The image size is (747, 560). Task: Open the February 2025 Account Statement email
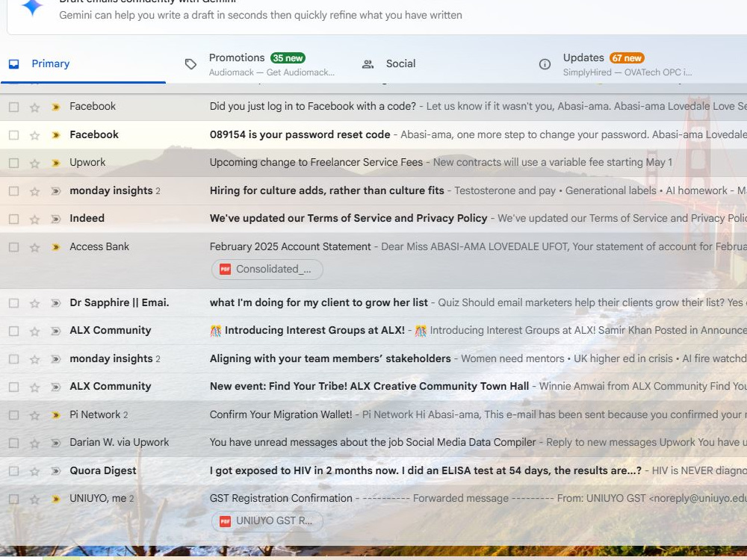[x=373, y=261]
